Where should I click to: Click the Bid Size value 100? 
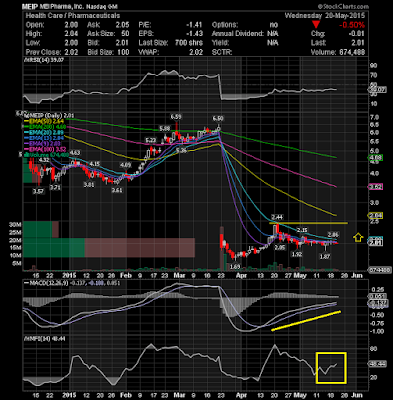(123, 52)
